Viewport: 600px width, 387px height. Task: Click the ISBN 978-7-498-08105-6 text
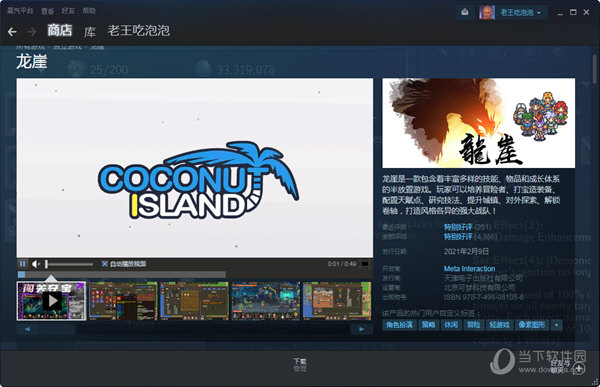coord(484,297)
